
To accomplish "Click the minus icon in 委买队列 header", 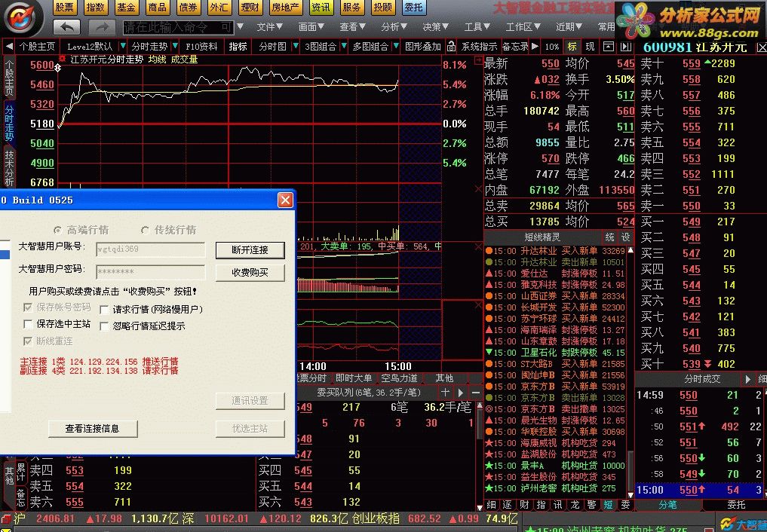I will point(475,393).
